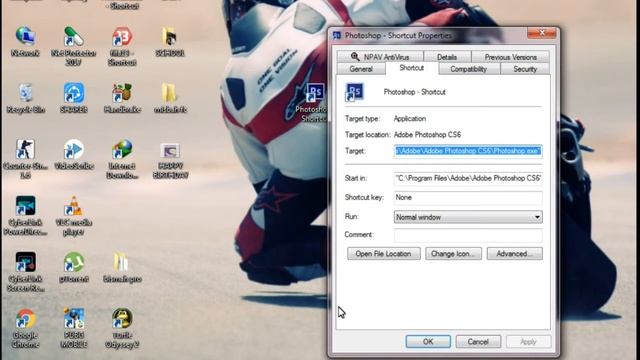Select the red hexagon shortcut icon with 3

pyautogui.click(x=122, y=36)
